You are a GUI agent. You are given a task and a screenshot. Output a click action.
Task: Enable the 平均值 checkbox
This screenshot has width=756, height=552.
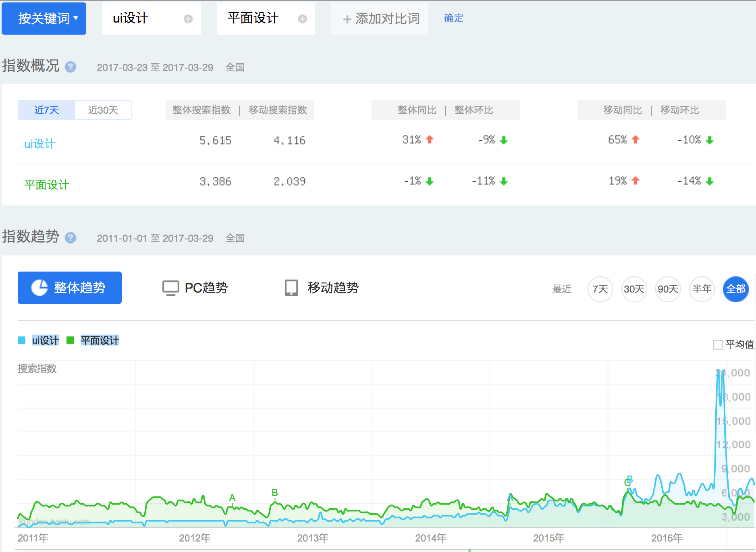point(718,345)
